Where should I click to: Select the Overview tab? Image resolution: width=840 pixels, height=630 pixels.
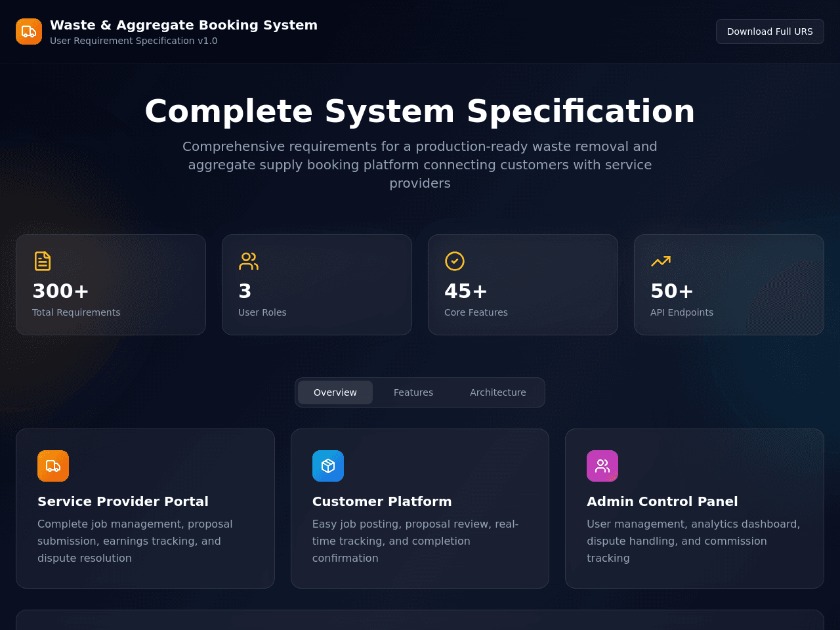335,392
